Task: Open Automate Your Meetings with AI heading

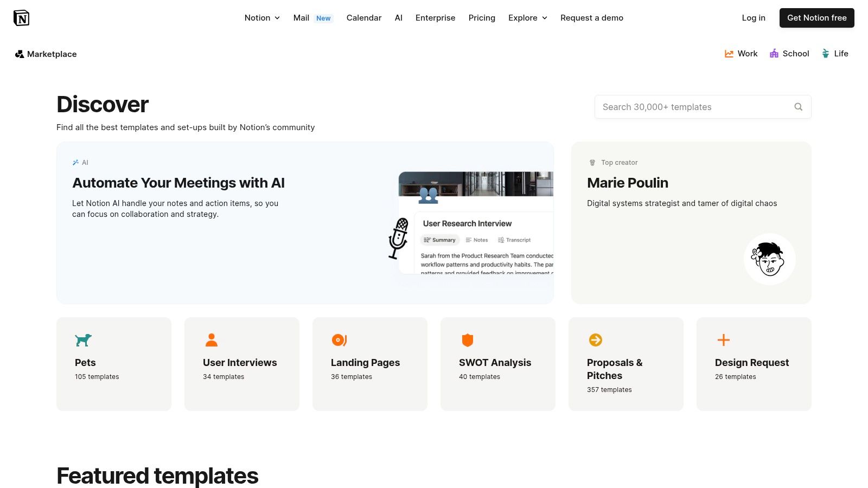Action: 178,183
